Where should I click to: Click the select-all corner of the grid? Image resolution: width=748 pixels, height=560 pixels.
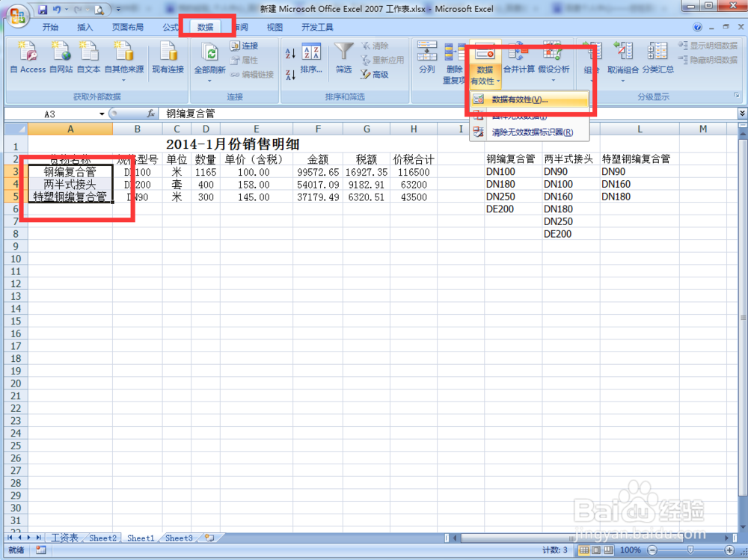pos(16,129)
